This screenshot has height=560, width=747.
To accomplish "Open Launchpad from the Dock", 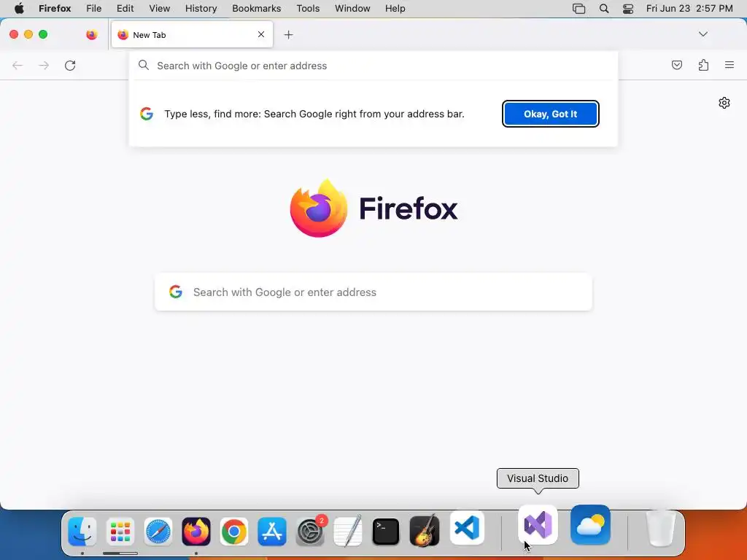I will (x=120, y=532).
